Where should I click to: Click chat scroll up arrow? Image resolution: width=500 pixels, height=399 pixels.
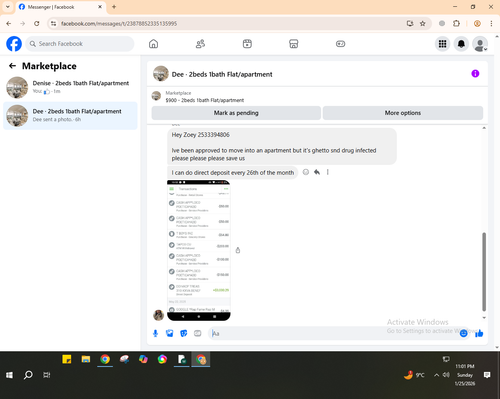tap(484, 128)
